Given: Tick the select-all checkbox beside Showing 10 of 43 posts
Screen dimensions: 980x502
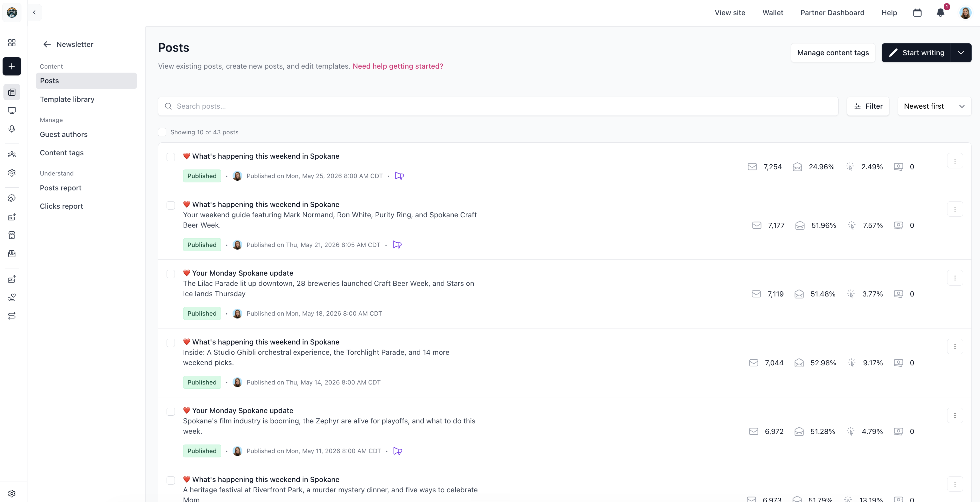Looking at the screenshot, I should point(162,132).
